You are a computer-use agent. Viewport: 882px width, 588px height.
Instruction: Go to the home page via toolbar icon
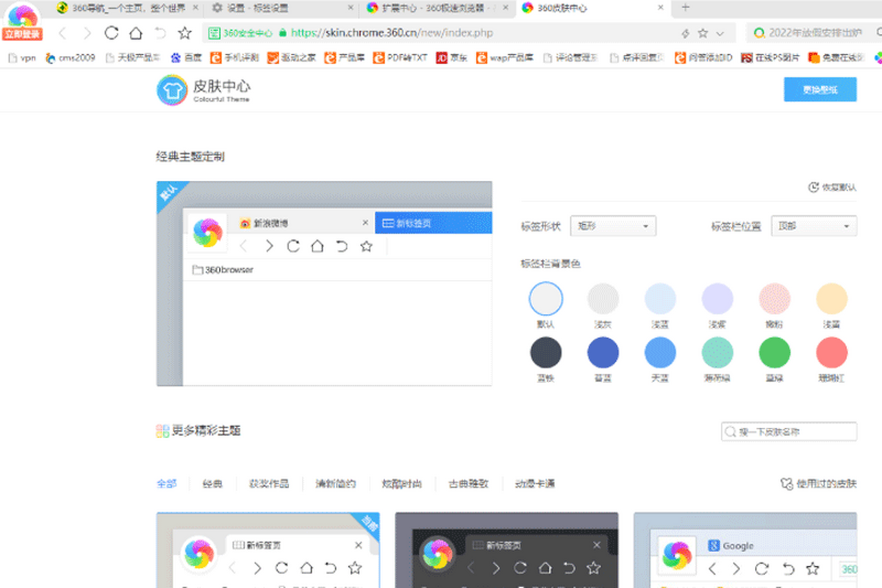135,33
